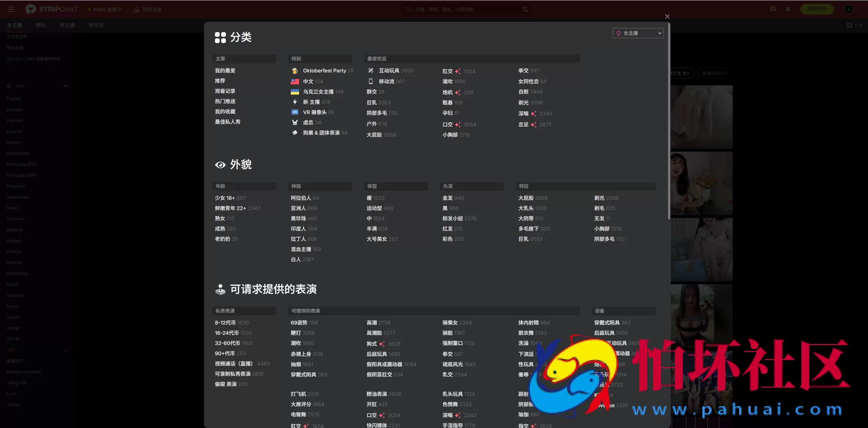
Task: Open the 顶级主播 page
Action: (147, 9)
